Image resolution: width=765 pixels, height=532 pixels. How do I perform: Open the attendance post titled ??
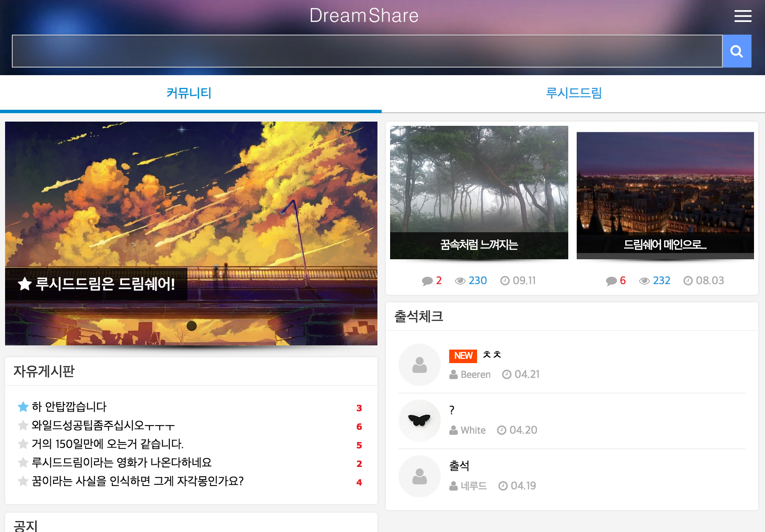(x=452, y=410)
